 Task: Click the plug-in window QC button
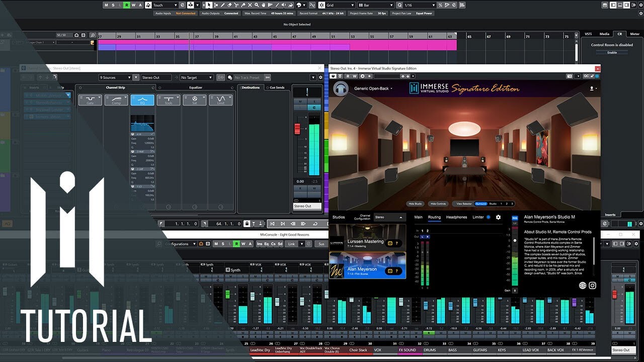pos(586,76)
